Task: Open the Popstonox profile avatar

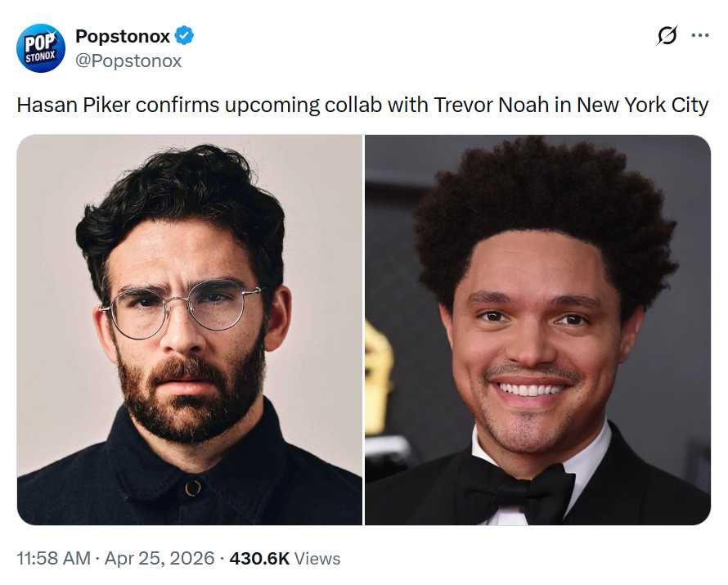Action: 41,47
